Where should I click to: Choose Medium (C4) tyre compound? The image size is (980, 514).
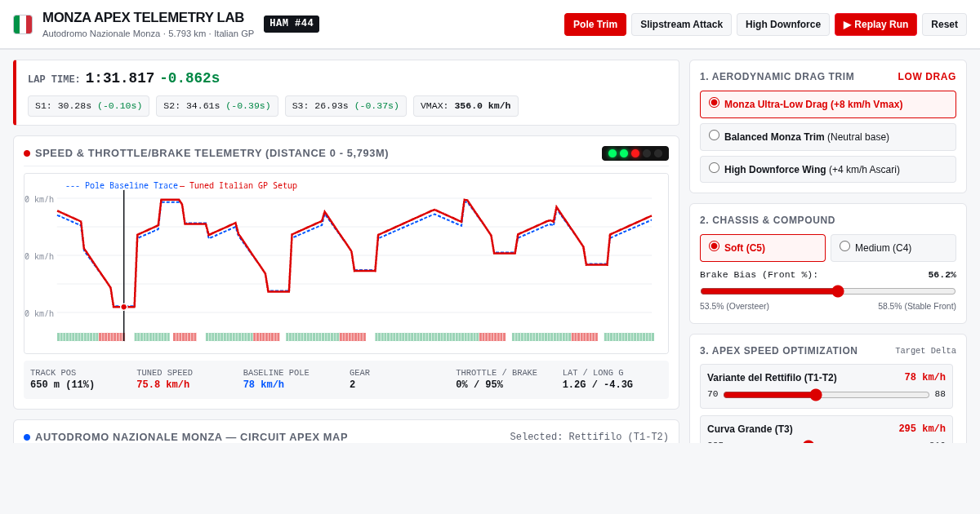coord(893,248)
